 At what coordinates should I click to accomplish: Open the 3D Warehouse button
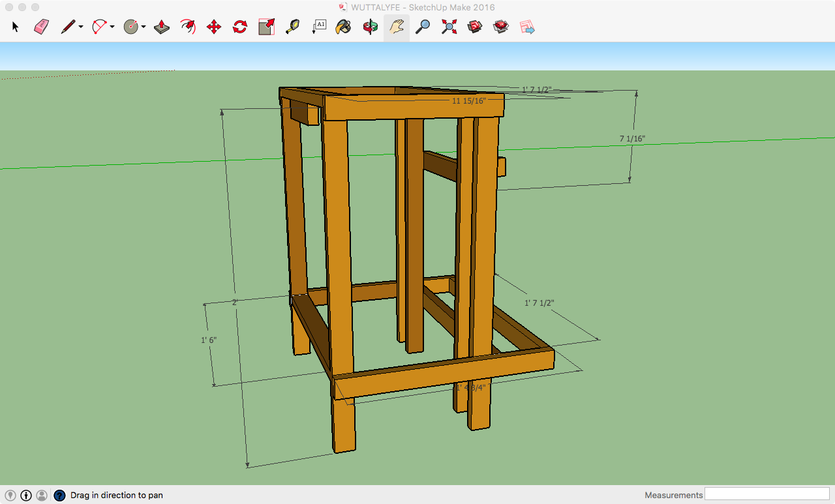click(x=475, y=27)
